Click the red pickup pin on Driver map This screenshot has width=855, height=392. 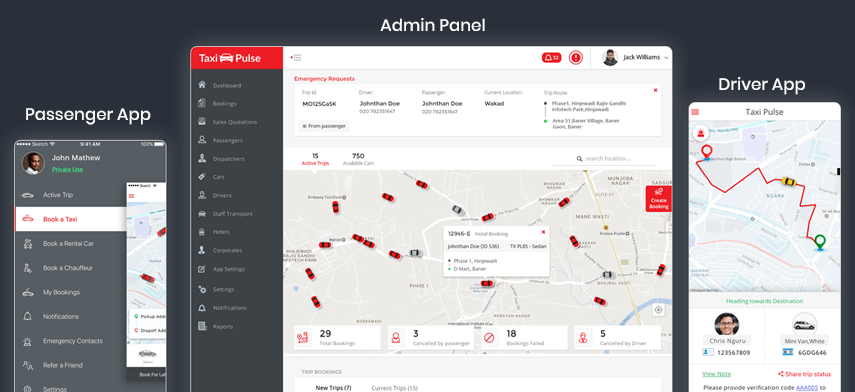click(707, 152)
